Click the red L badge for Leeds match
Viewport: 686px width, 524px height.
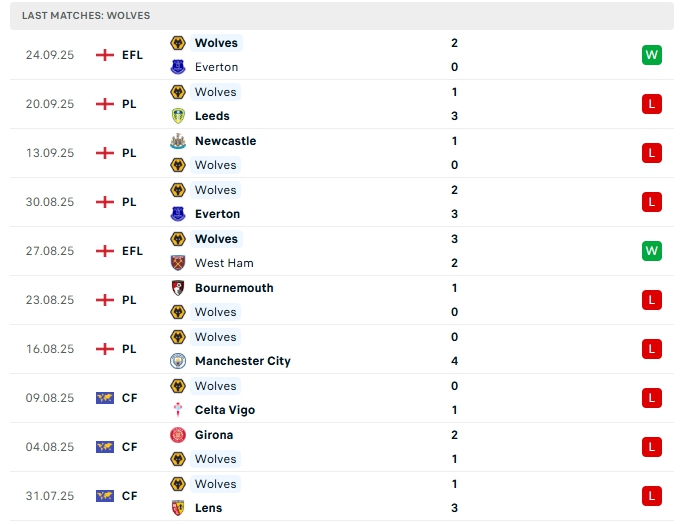click(x=652, y=104)
